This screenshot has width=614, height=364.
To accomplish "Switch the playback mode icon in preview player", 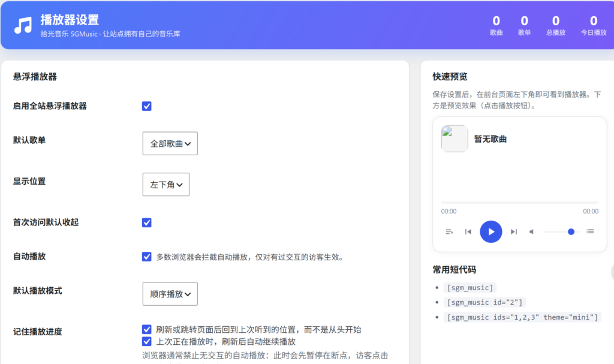I will point(449,231).
